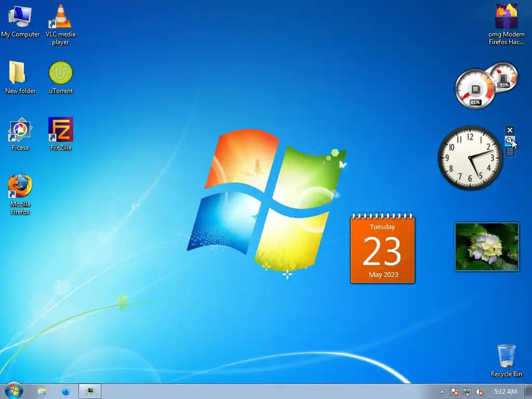This screenshot has width=532, height=399.
Task: Select the Picasa shortcut icon
Action: [x=20, y=134]
